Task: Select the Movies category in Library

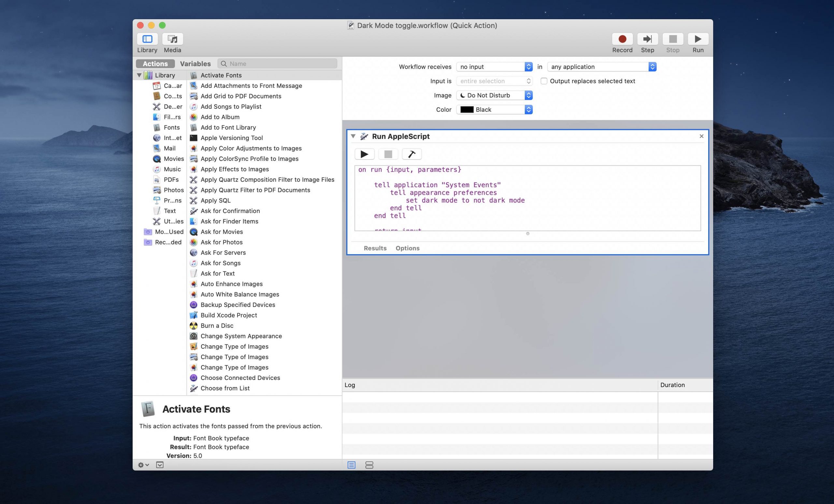Action: click(168, 159)
